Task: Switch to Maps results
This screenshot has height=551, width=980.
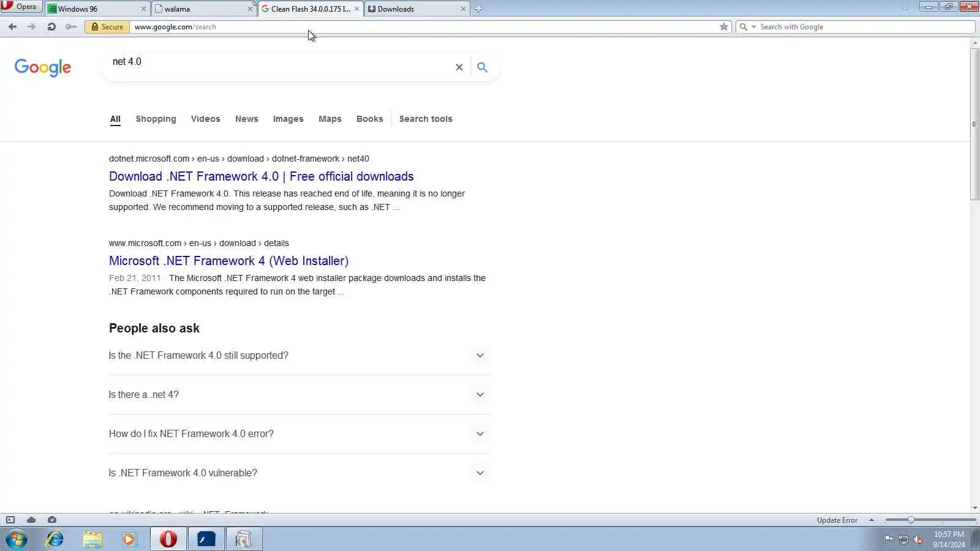Action: [330, 119]
